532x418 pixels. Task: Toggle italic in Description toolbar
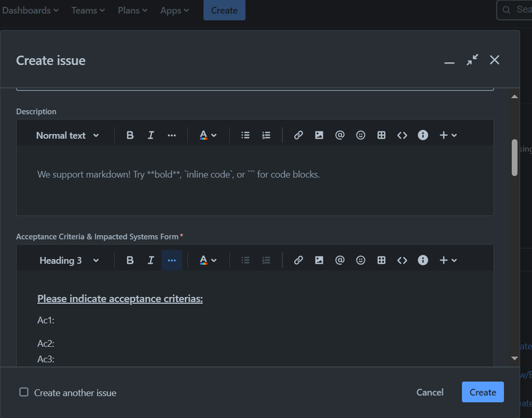[x=151, y=135]
